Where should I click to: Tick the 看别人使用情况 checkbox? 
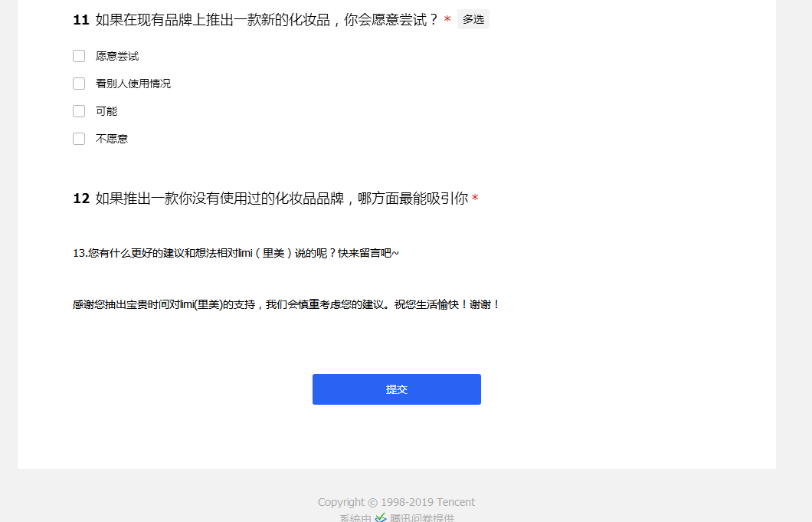pos(79,84)
